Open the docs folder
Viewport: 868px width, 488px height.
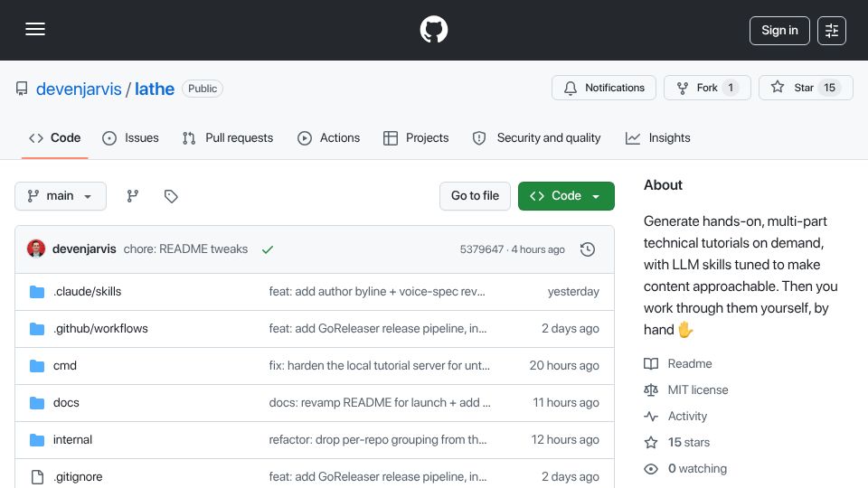66,403
